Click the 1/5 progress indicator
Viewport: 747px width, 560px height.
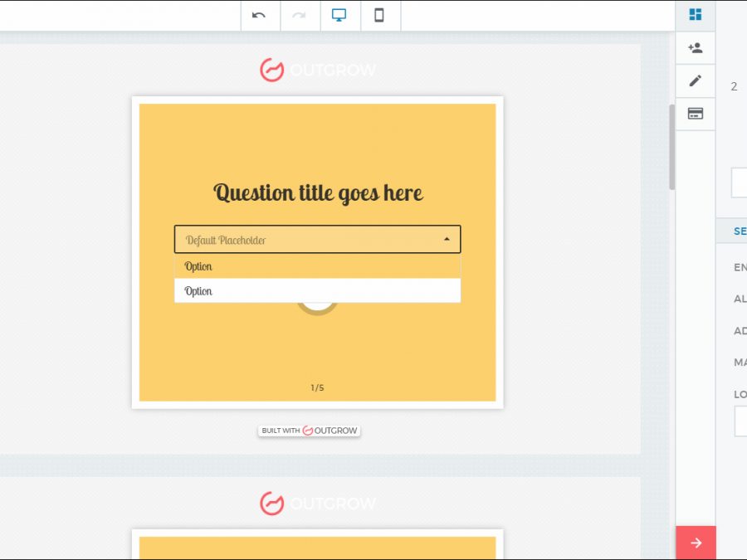[x=317, y=387]
